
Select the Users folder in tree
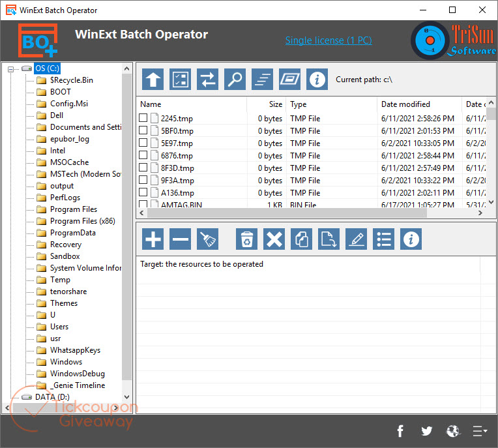click(x=59, y=327)
